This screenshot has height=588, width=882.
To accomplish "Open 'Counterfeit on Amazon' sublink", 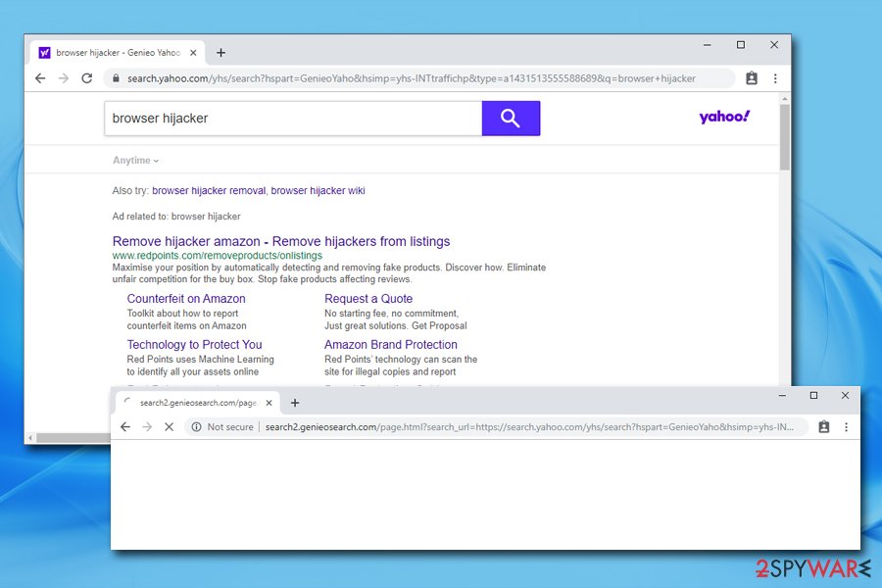I will [x=186, y=299].
